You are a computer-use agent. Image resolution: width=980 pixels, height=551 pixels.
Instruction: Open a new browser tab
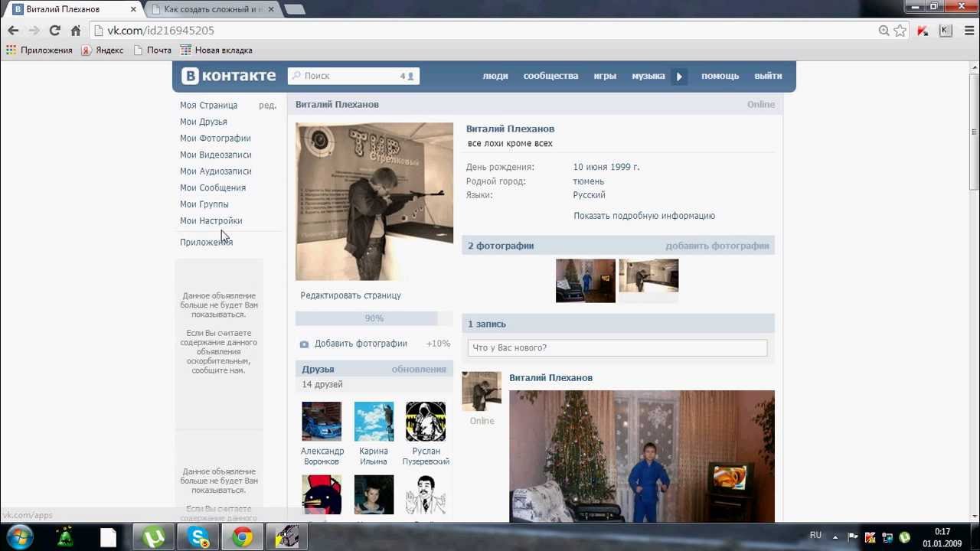pyautogui.click(x=295, y=9)
